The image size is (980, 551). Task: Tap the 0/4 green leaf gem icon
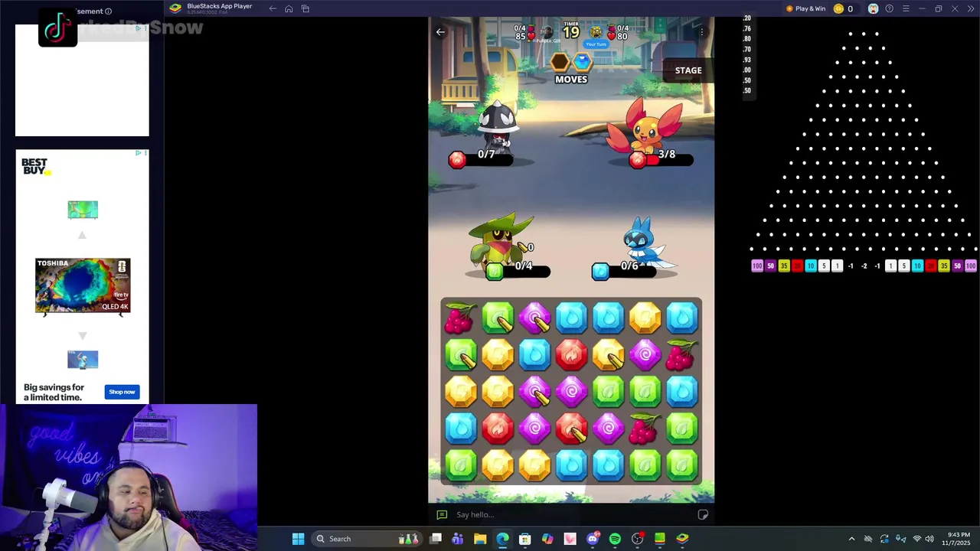495,271
